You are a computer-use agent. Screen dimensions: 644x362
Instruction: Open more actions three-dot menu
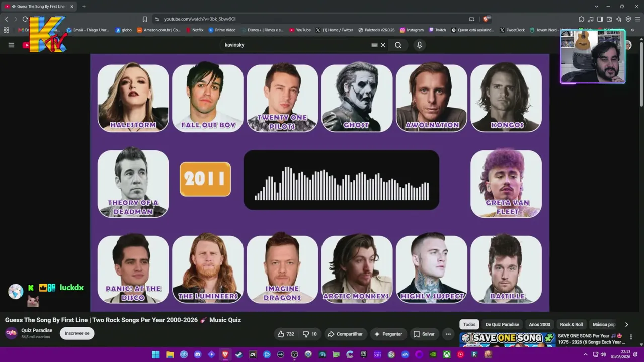(x=448, y=334)
